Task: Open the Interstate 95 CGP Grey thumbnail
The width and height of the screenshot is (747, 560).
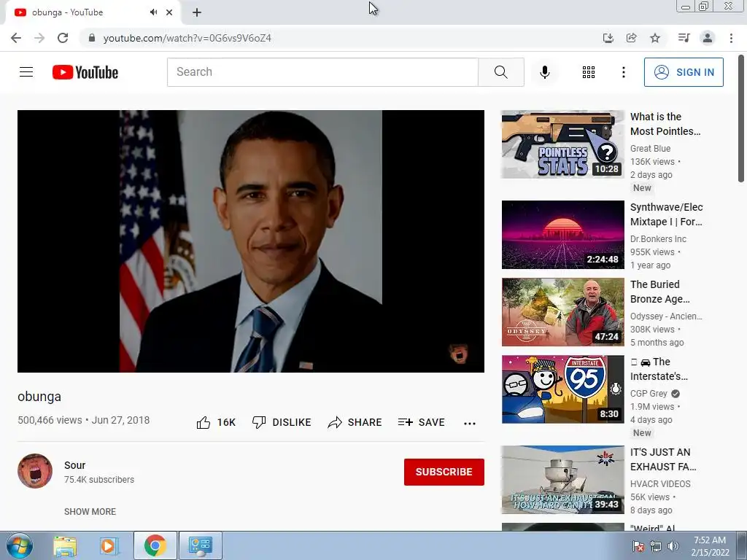Action: [x=562, y=389]
